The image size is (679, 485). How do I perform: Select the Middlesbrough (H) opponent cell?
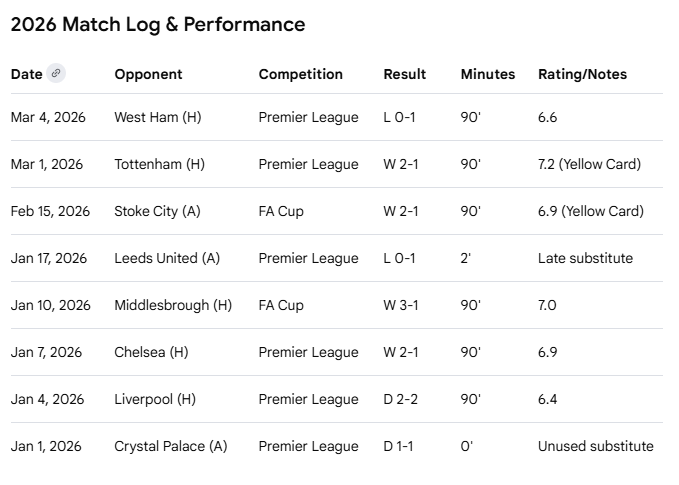pos(173,305)
